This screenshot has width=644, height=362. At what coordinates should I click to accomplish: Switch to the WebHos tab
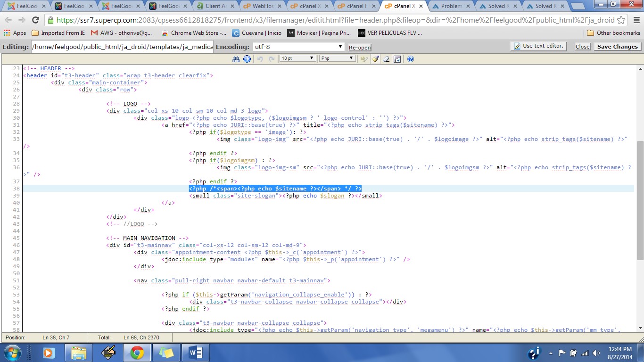[262, 6]
